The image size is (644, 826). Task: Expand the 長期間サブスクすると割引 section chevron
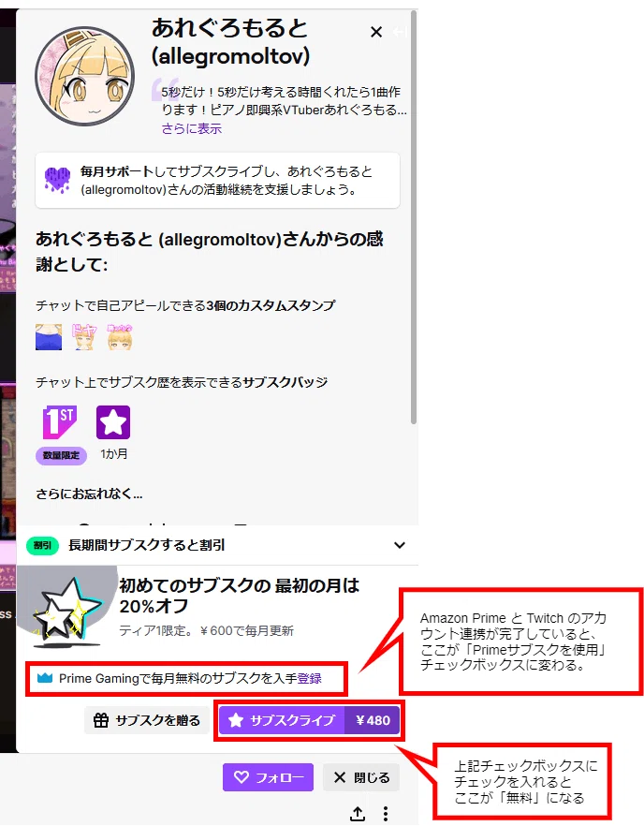click(400, 545)
